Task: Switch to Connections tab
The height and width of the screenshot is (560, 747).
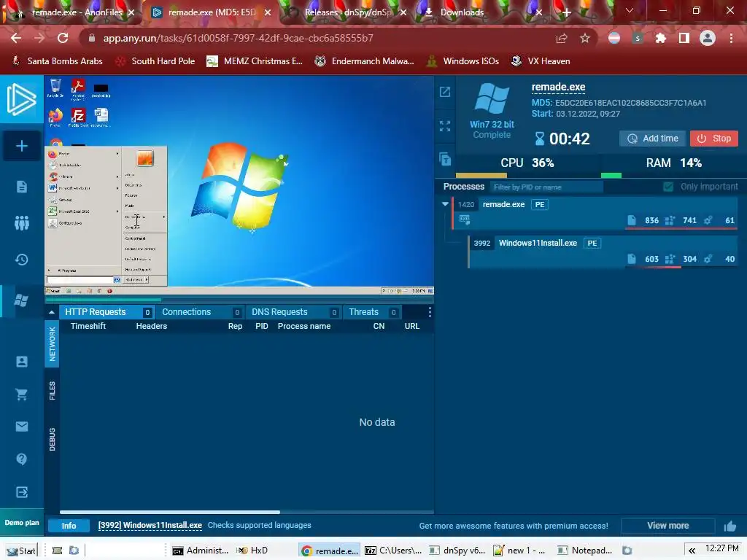Action: pos(200,312)
